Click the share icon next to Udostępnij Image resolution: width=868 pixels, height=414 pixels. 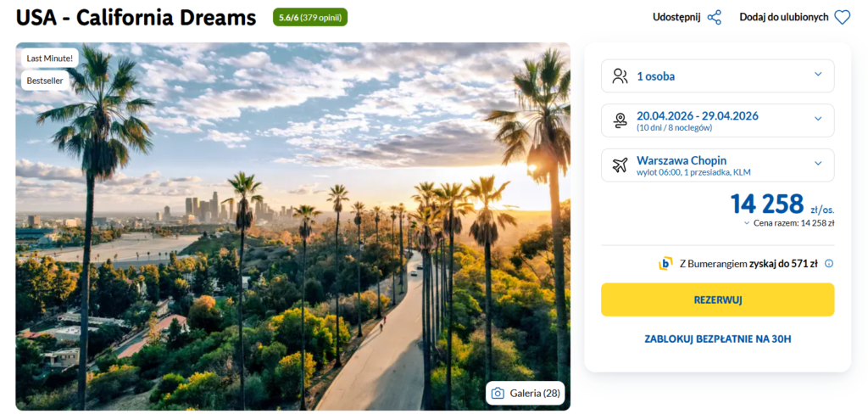(715, 17)
